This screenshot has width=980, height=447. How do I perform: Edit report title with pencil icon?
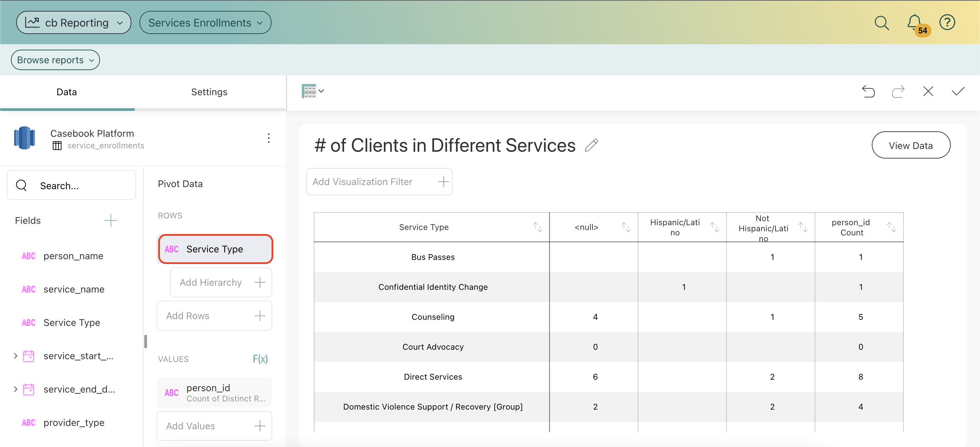pyautogui.click(x=591, y=145)
